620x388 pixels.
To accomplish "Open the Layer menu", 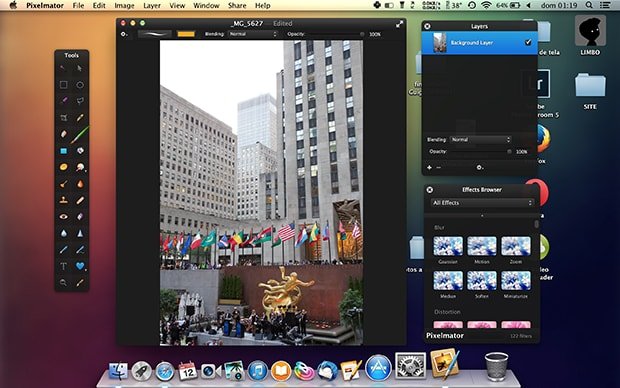I will click(x=152, y=6).
